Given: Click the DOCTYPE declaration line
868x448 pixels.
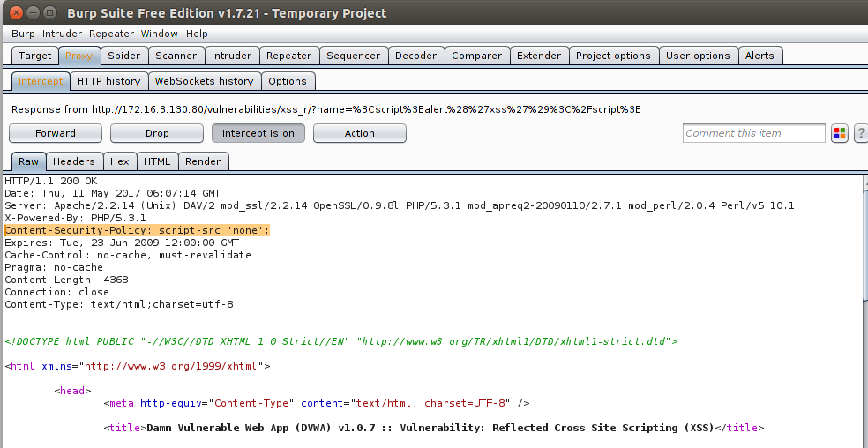Looking at the screenshot, I should [x=341, y=341].
